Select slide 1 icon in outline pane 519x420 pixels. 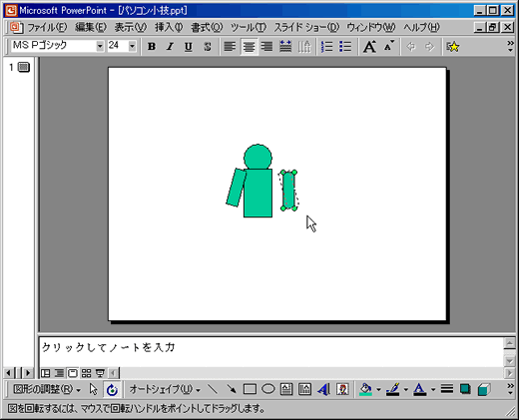(24, 67)
